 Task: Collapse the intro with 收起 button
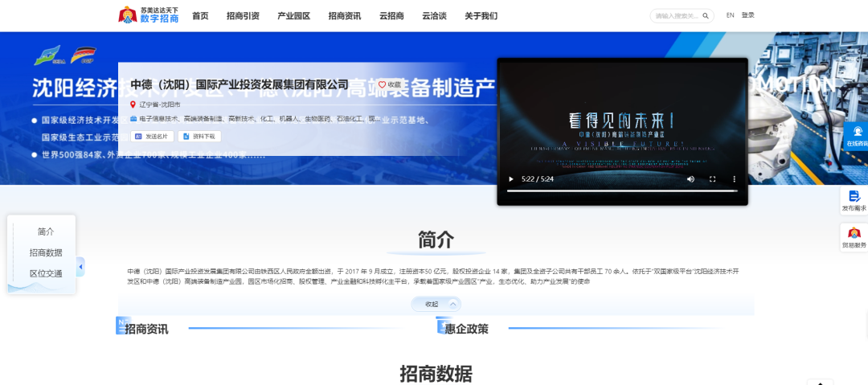(436, 304)
